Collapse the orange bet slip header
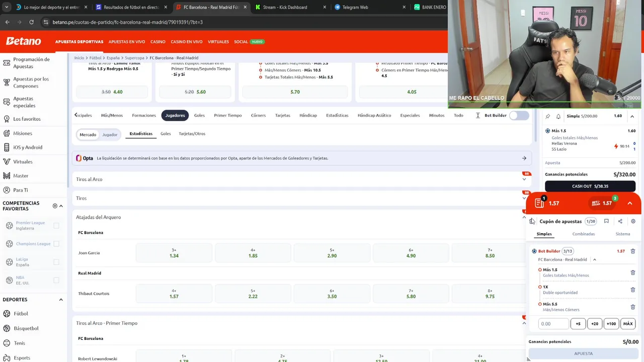The image size is (644, 362). (629, 203)
